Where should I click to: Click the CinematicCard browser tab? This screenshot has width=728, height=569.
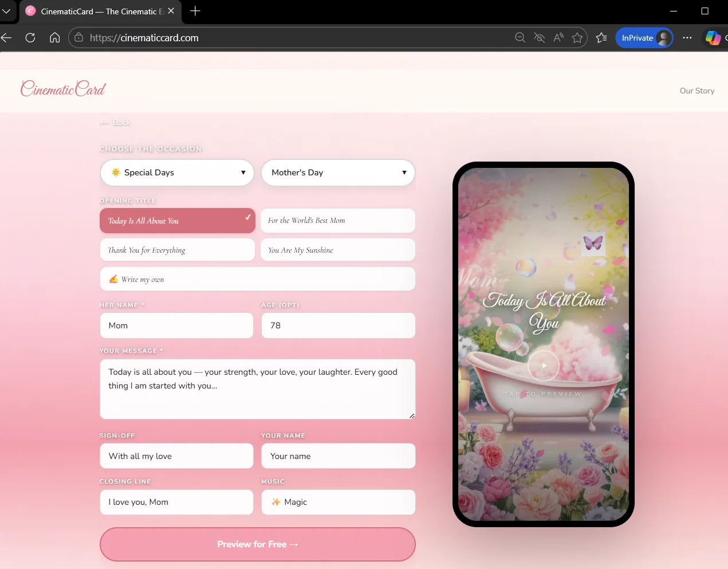(x=97, y=11)
